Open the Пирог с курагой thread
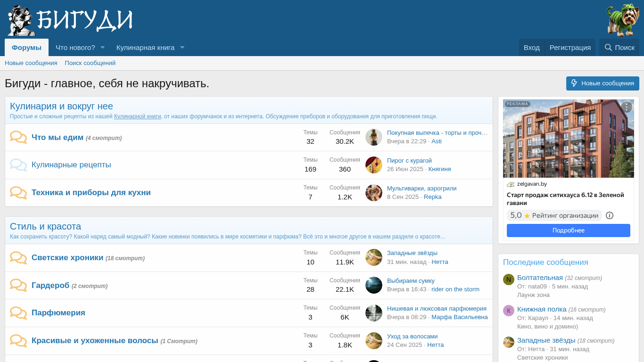Screen dimensions: 644x362 click(409, 160)
